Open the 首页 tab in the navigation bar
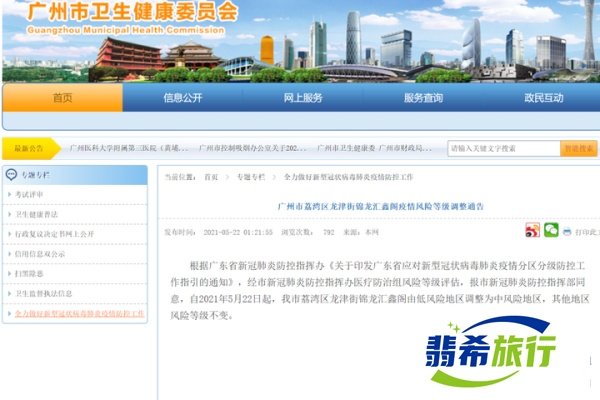 pyautogui.click(x=62, y=98)
